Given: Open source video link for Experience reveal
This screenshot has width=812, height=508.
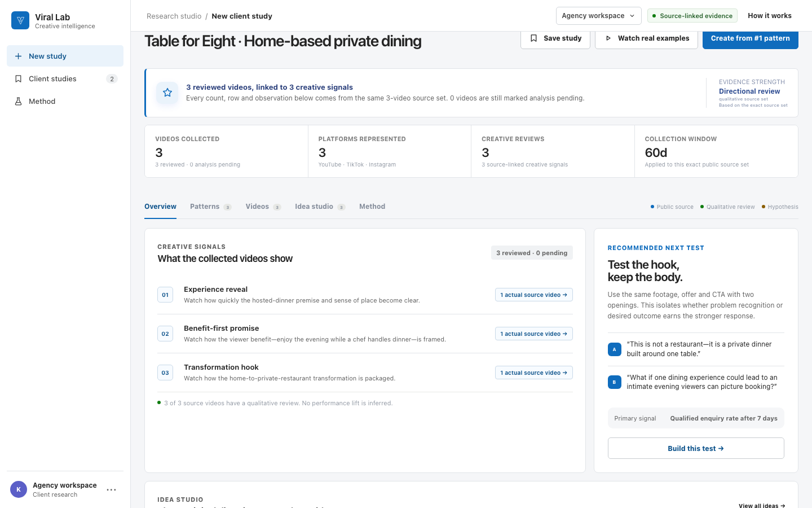Looking at the screenshot, I should (533, 295).
